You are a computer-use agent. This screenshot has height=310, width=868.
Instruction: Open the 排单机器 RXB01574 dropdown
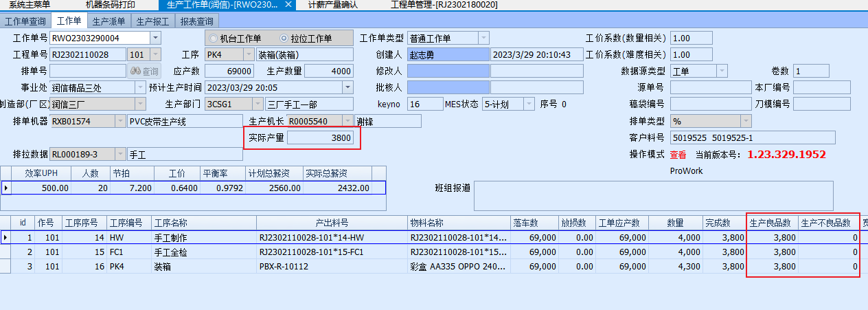[x=121, y=121]
